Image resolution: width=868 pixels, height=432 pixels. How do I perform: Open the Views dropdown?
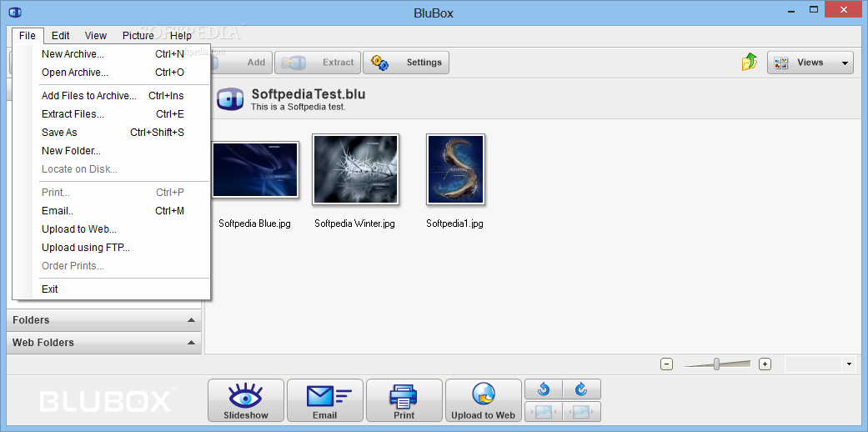click(x=810, y=63)
